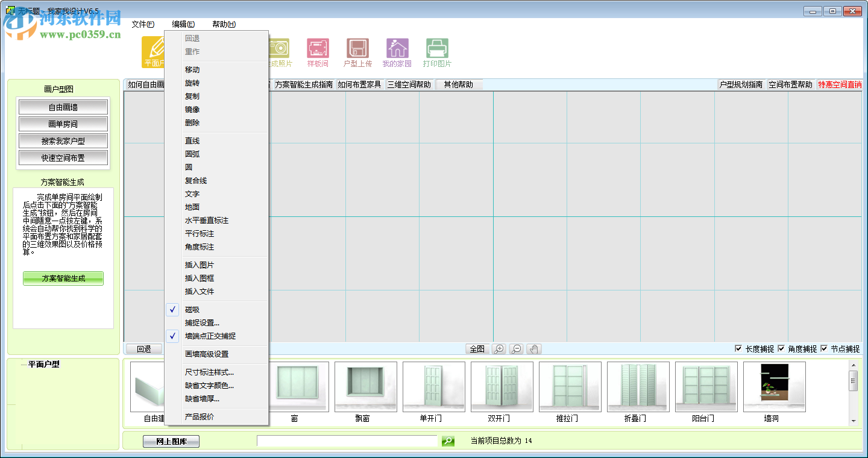The height and width of the screenshot is (458, 868).
Task: Click the 网上图库 button
Action: pyautogui.click(x=171, y=442)
